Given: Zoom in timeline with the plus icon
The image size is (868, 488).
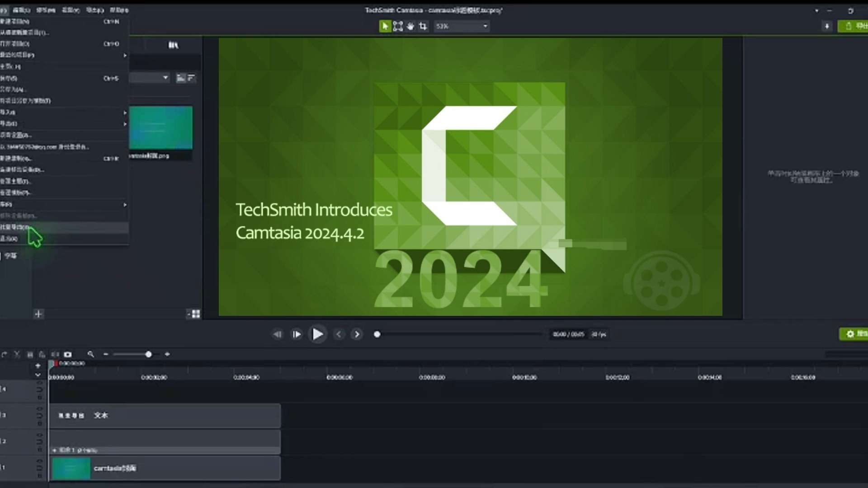Looking at the screenshot, I should click(167, 355).
